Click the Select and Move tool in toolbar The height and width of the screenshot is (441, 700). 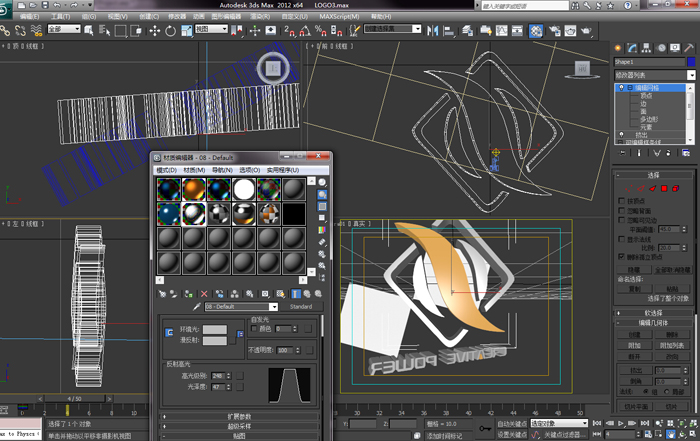pyautogui.click(x=154, y=30)
